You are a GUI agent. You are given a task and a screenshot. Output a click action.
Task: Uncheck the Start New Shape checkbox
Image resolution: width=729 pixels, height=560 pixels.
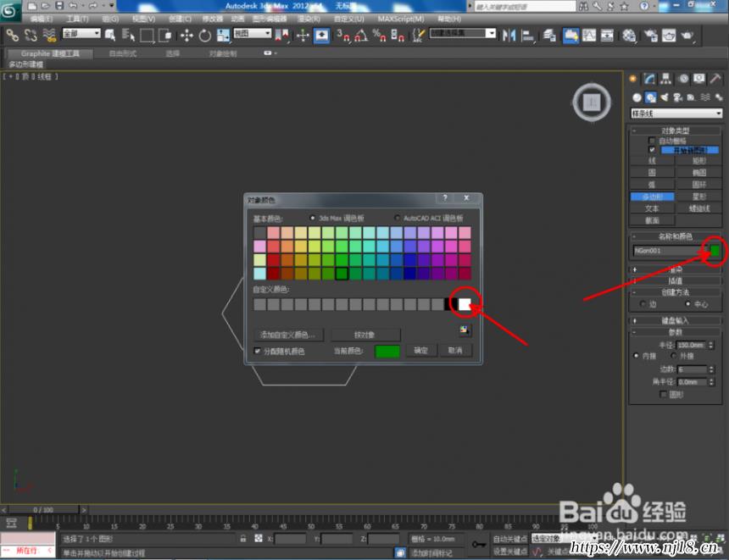click(x=652, y=150)
